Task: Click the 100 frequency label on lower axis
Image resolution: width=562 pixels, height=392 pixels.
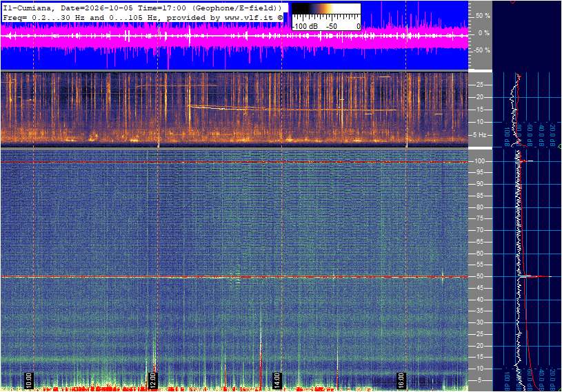Action: pyautogui.click(x=479, y=161)
